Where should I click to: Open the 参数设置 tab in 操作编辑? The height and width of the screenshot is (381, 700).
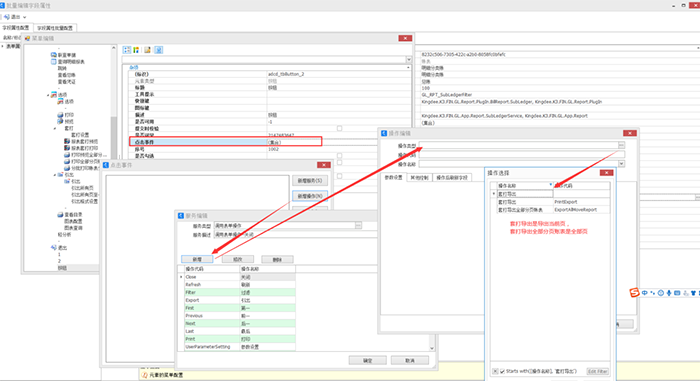coord(394,177)
